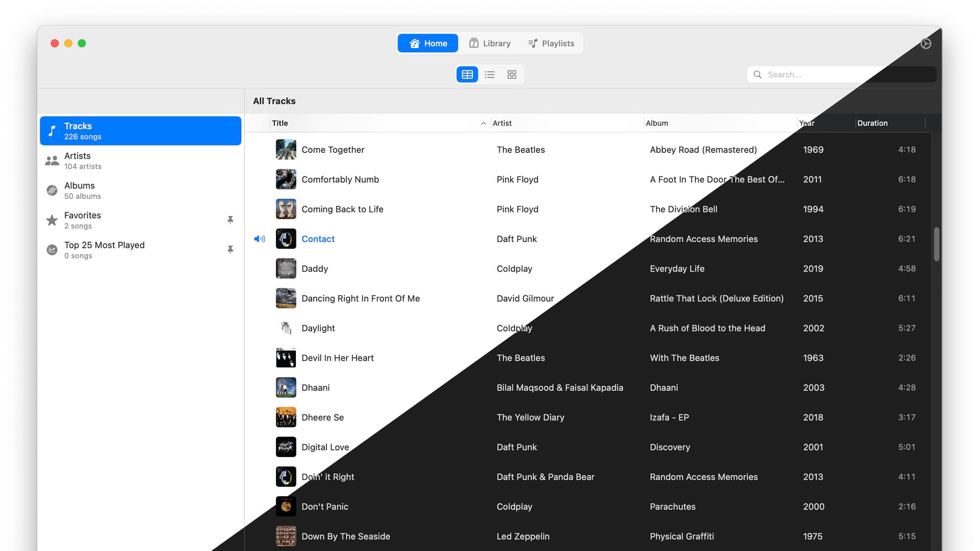This screenshot has width=980, height=551.
Task: Switch to the Library tab
Action: [490, 43]
